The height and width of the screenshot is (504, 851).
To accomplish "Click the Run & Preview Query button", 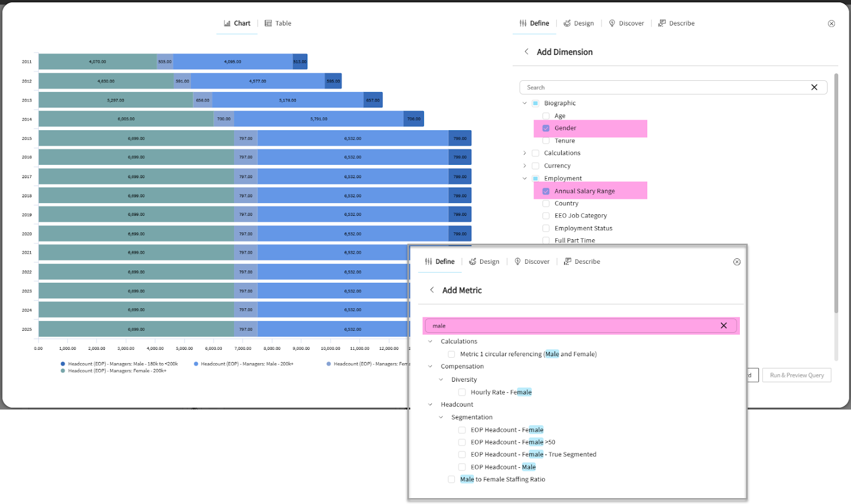I will [x=796, y=375].
